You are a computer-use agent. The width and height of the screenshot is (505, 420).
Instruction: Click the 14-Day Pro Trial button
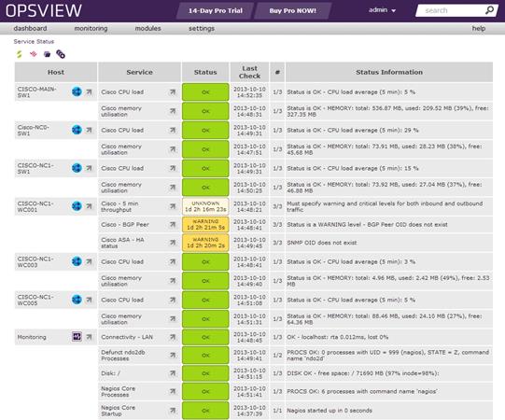click(x=216, y=10)
